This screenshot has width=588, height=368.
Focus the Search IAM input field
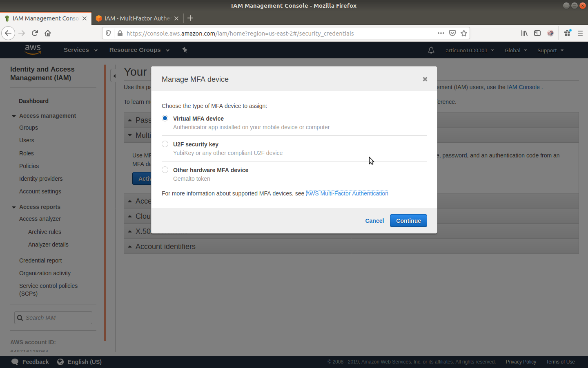coord(53,318)
